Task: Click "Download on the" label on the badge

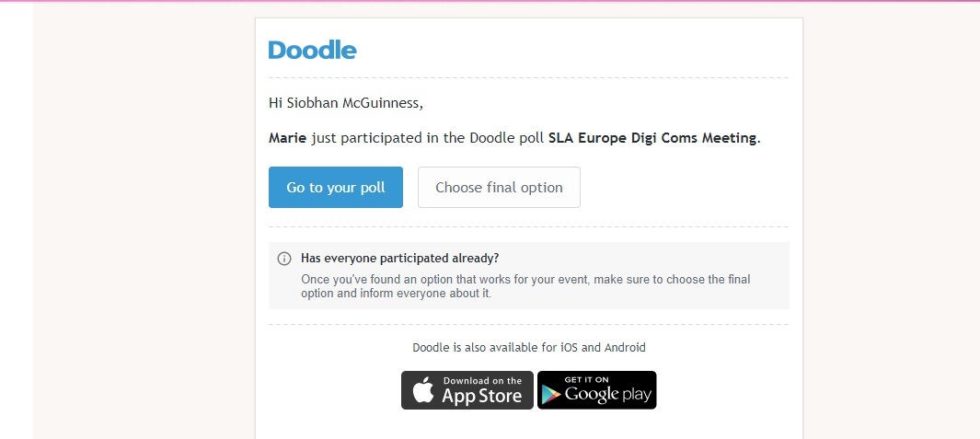Action: (482, 380)
